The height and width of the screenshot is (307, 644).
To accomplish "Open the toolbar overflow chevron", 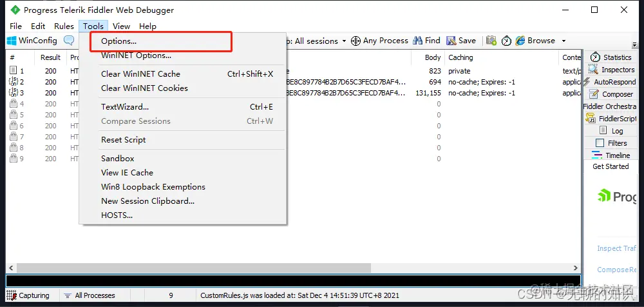I will [x=634, y=44].
